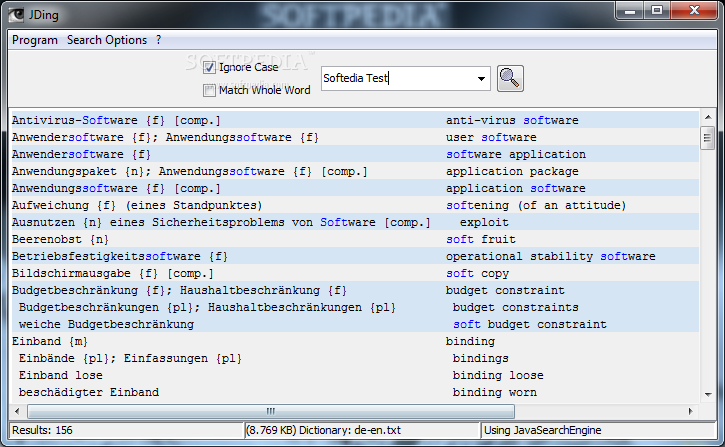Click the vertical scrollbar thumb
Image resolution: width=725 pixels, height=447 pixels.
point(707,138)
